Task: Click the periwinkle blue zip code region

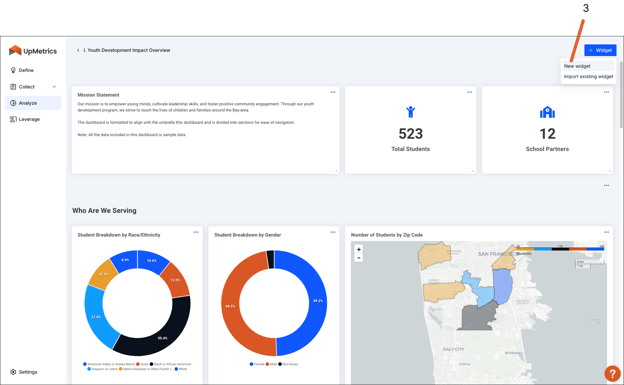Action: (502, 286)
